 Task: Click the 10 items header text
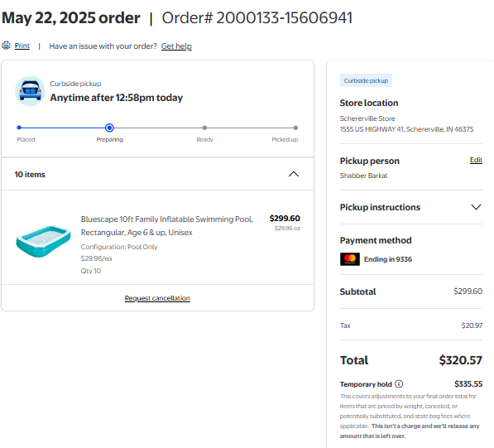click(30, 175)
